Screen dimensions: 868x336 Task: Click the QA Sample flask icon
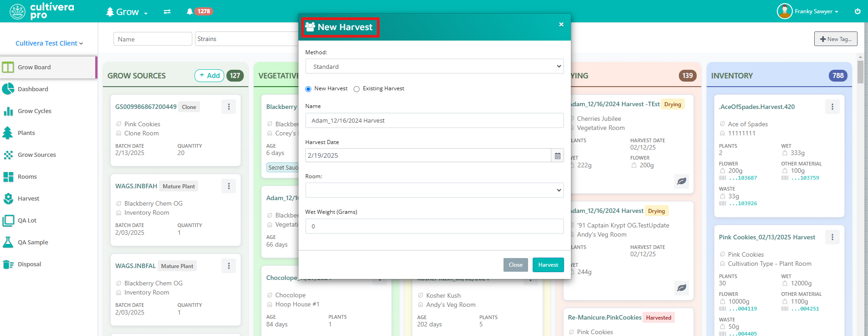8,242
